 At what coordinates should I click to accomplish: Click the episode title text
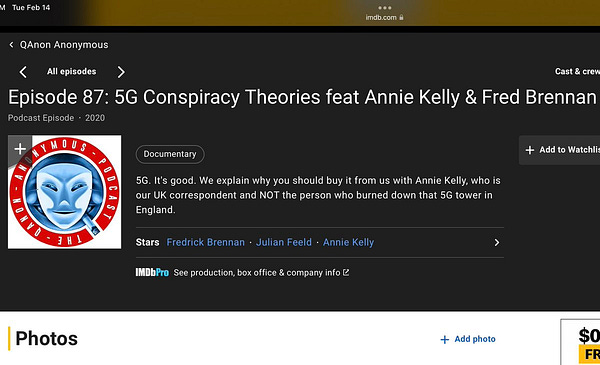tap(302, 97)
